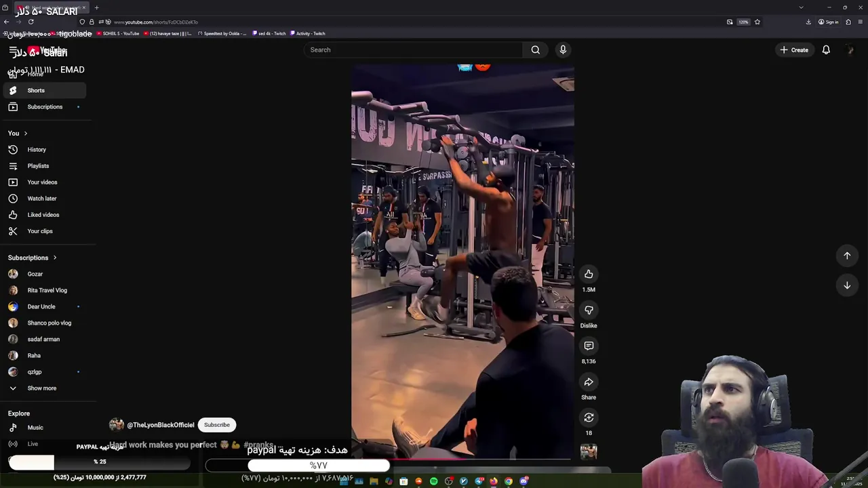Open the Raha channel subscription
Viewport: 868px width, 488px height.
pyautogui.click(x=45, y=355)
